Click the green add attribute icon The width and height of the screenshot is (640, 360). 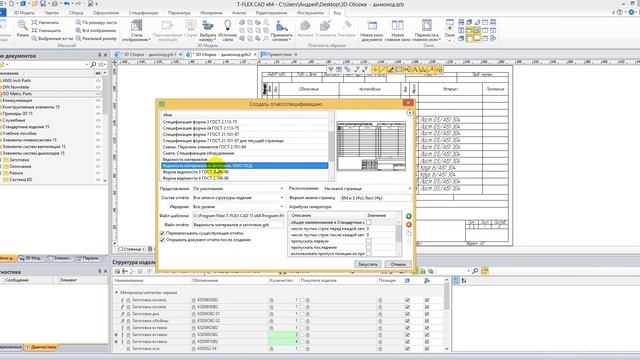coord(409,216)
